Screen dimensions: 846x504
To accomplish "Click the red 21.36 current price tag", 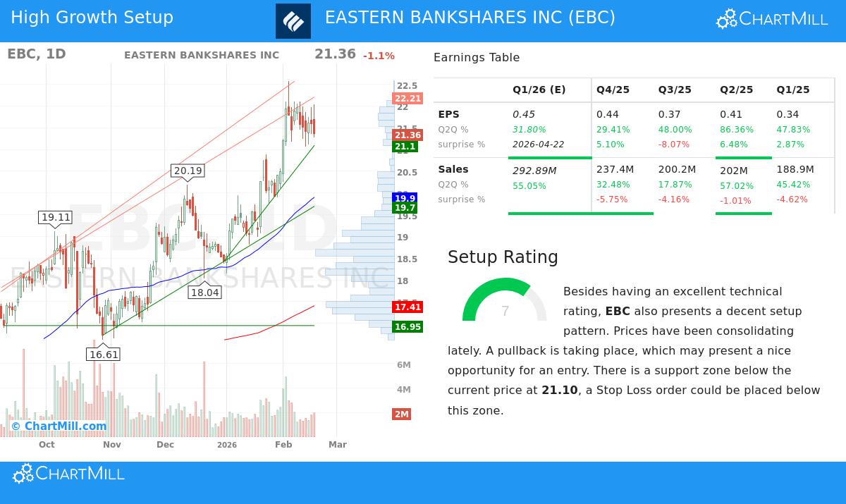I will [407, 135].
